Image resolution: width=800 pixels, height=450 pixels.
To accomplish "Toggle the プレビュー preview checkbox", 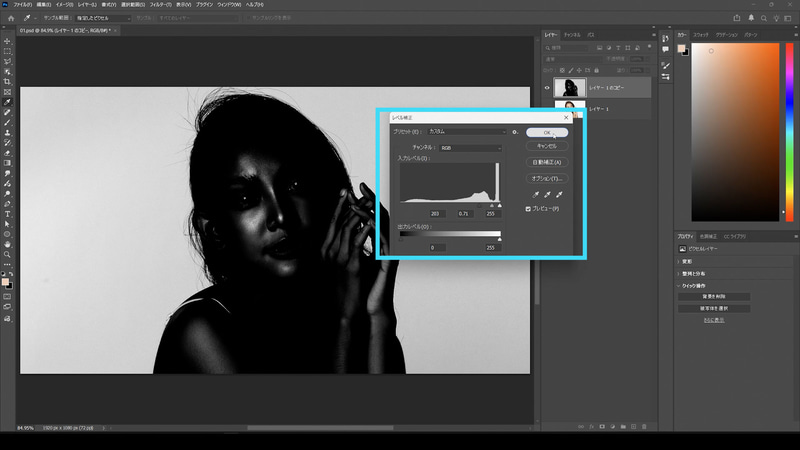I will tap(529, 208).
